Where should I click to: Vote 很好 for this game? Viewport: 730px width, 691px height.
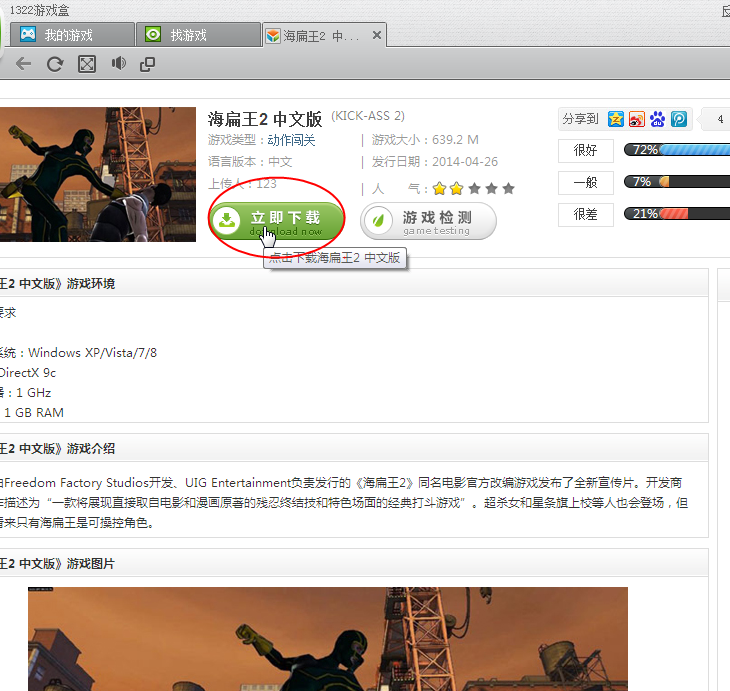586,150
